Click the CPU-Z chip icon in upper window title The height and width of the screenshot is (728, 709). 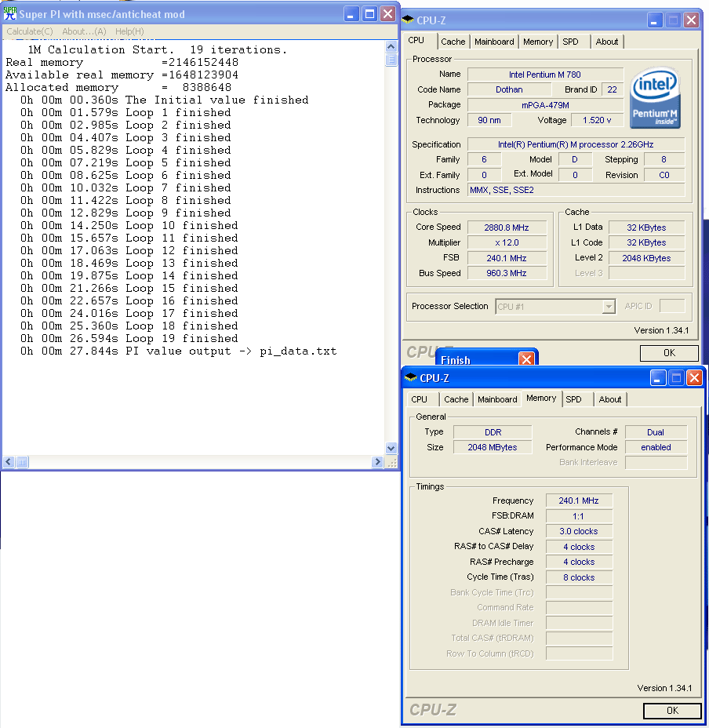[408, 20]
